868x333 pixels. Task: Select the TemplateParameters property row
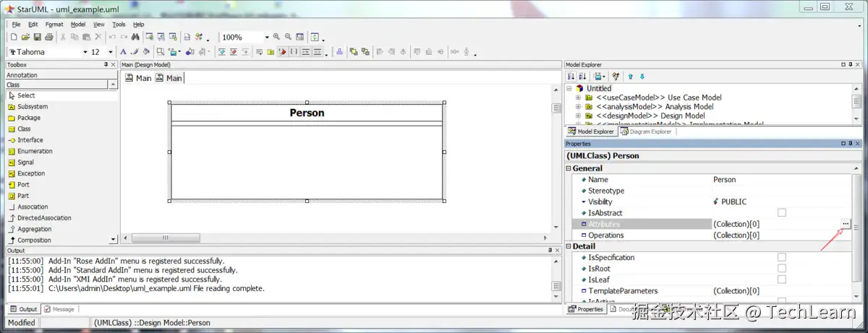[x=709, y=291]
